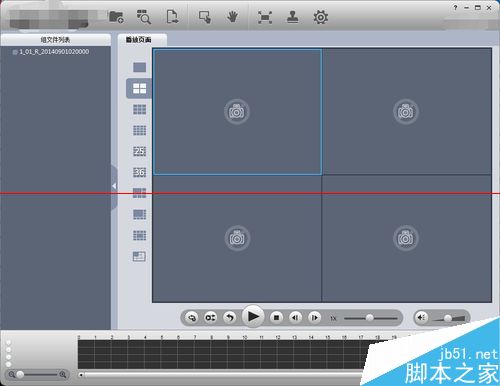Click the 1x speed label

pos(333,318)
